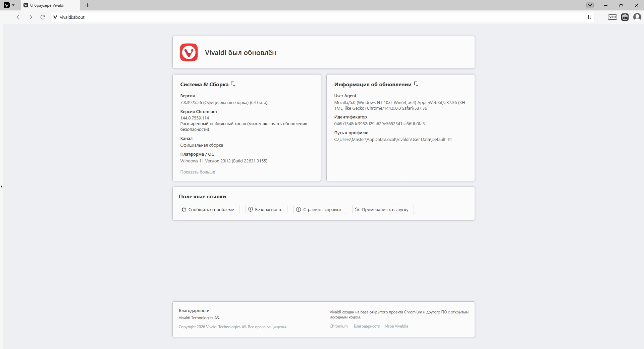This screenshot has width=644, height=349.
Task: Open the VPN panel in toolbar
Action: 612,17
